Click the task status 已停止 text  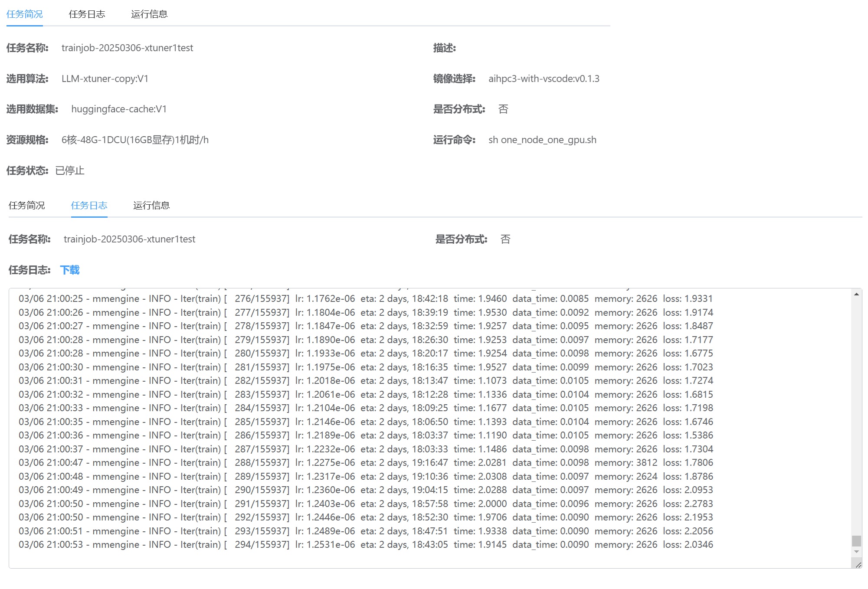coord(70,171)
